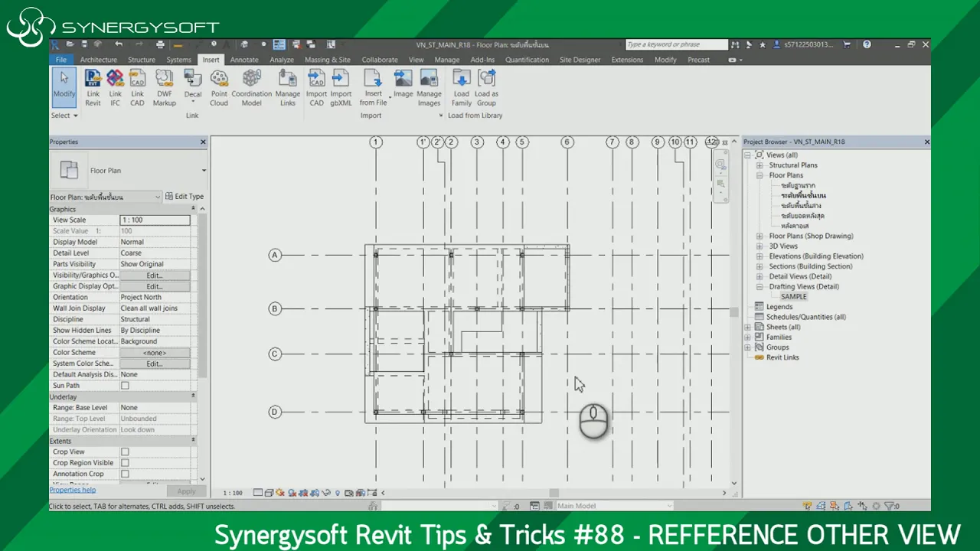980x551 pixels.
Task: Open the Structure ribbon tab
Action: (142, 60)
